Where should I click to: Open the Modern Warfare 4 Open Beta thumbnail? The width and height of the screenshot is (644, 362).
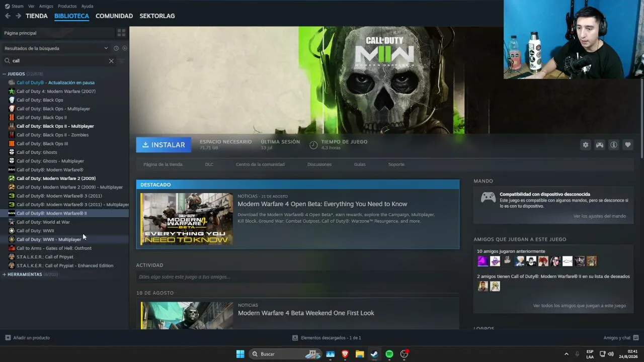pos(187,219)
